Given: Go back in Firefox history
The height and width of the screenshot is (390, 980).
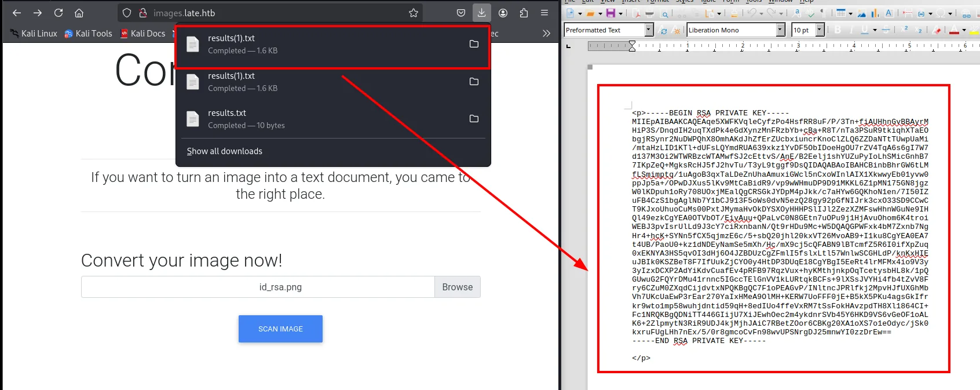Looking at the screenshot, I should (x=17, y=13).
